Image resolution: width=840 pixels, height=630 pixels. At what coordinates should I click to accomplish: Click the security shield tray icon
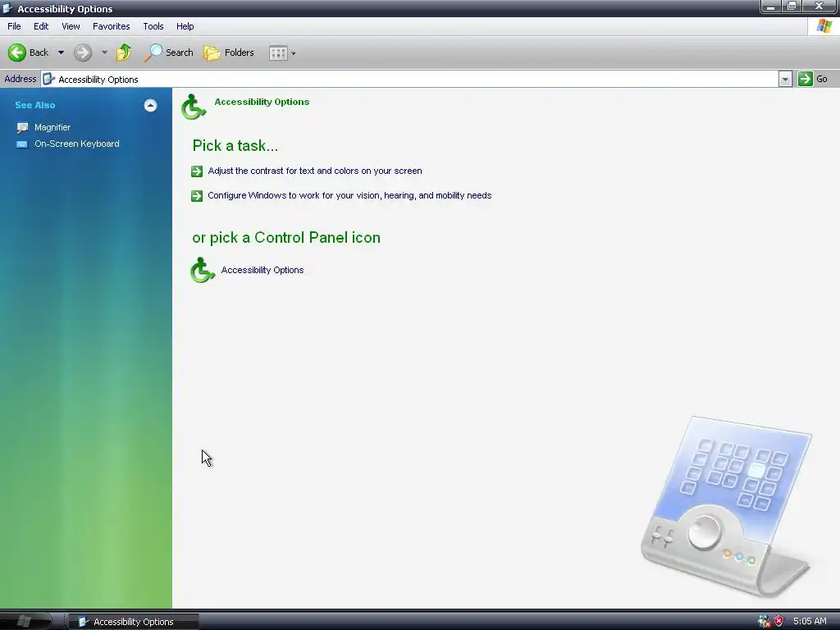pos(778,622)
